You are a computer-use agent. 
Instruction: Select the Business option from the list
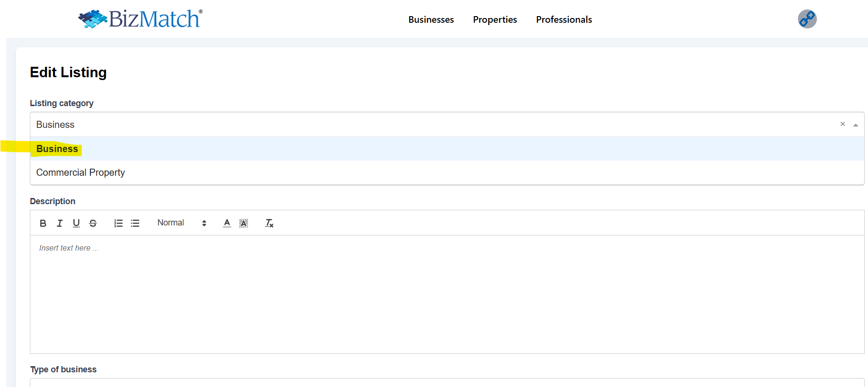tap(57, 149)
